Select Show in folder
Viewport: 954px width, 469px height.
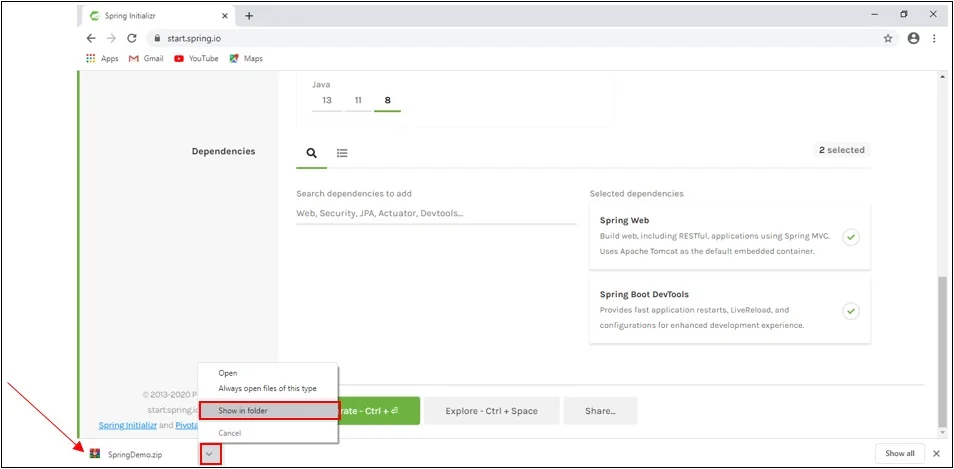tap(268, 411)
